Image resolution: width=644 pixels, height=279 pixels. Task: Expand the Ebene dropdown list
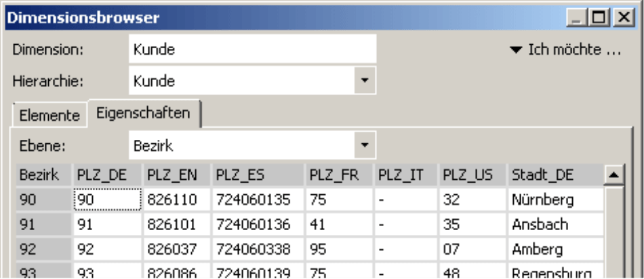click(x=365, y=145)
